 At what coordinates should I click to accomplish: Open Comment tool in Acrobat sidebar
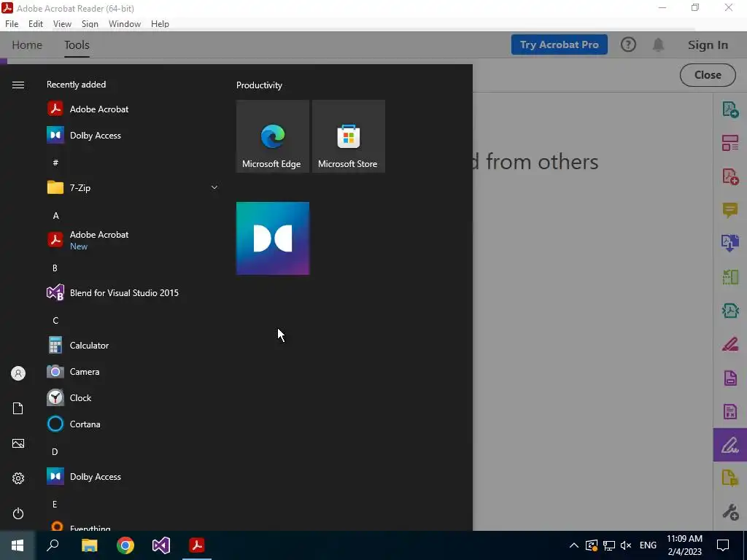pyautogui.click(x=729, y=209)
